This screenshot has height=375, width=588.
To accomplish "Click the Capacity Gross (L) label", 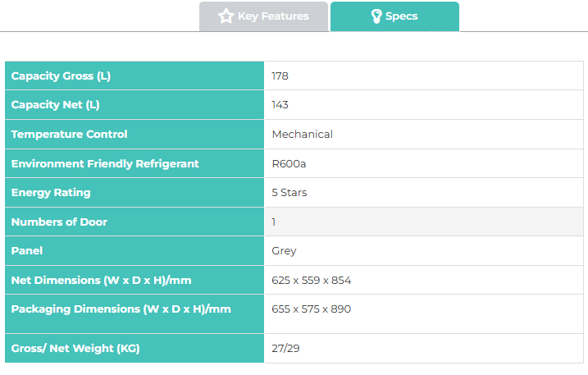I will pyautogui.click(x=61, y=76).
